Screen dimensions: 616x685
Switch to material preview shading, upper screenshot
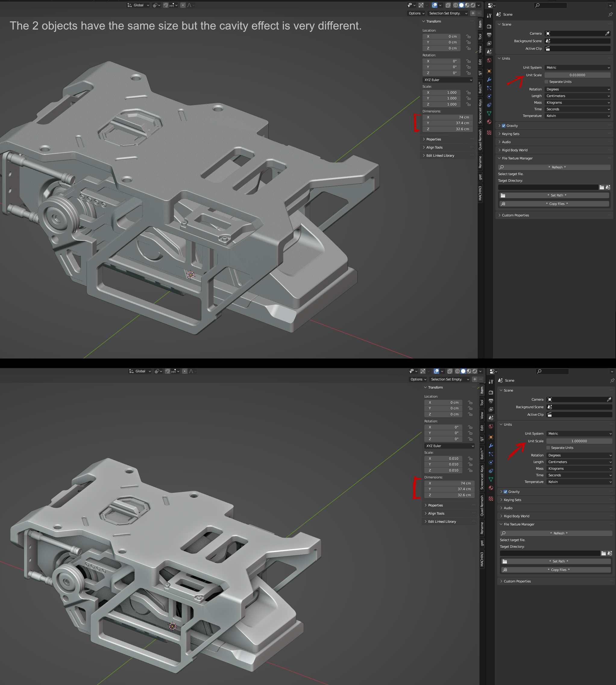467,5
